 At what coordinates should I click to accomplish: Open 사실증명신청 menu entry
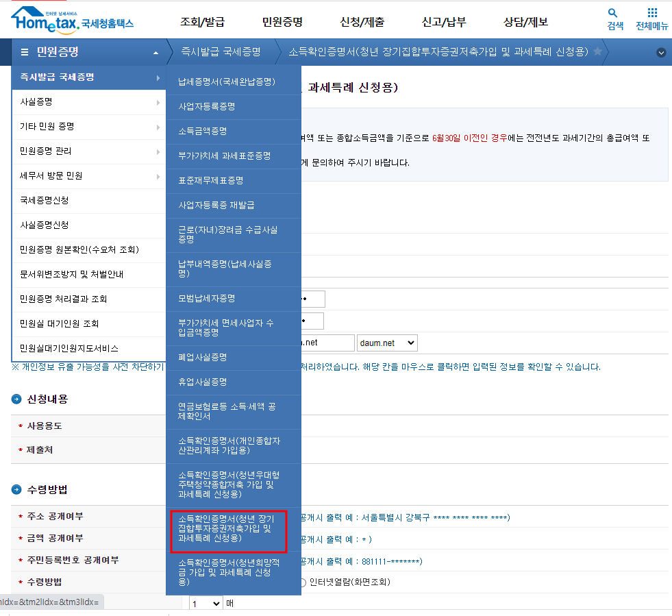point(89,225)
